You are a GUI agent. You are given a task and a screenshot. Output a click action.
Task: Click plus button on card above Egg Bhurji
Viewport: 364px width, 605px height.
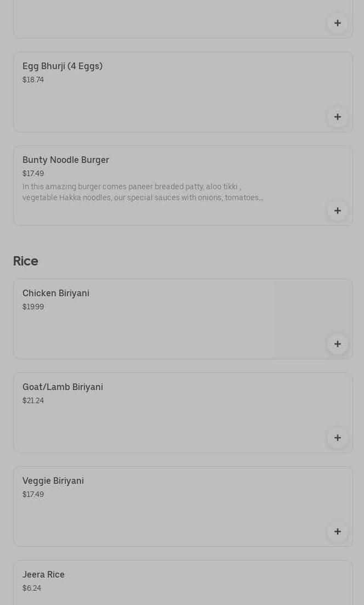coord(337,23)
